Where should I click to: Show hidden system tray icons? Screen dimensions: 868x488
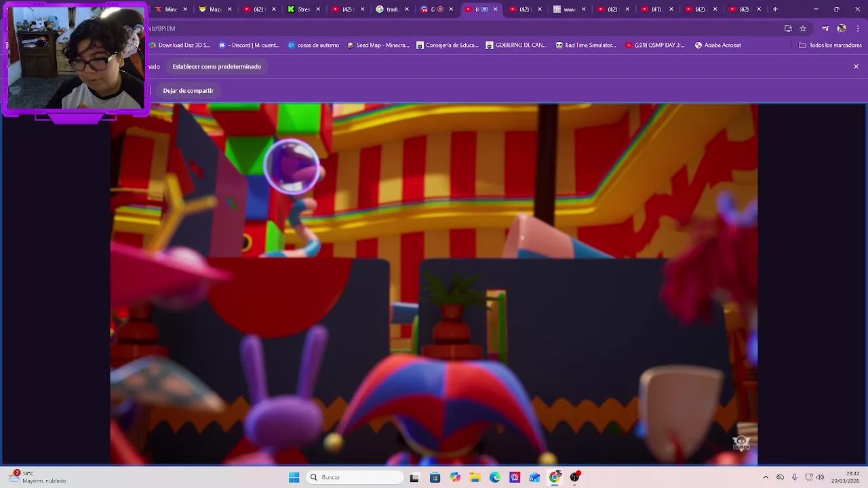coord(766,477)
